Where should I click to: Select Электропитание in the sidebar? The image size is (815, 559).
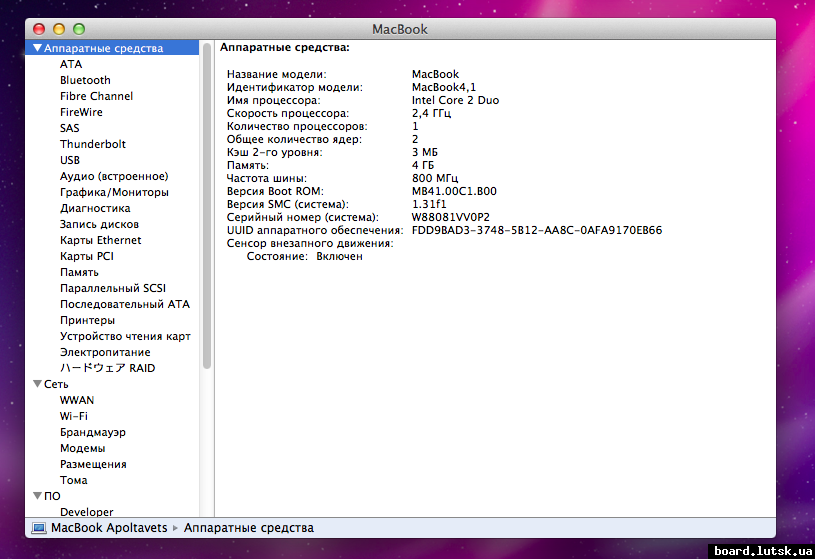105,352
